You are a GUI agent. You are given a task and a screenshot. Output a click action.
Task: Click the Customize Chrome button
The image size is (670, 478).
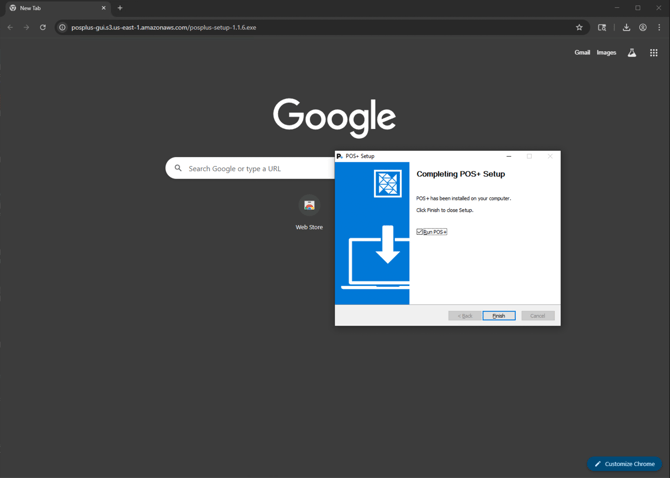point(624,464)
